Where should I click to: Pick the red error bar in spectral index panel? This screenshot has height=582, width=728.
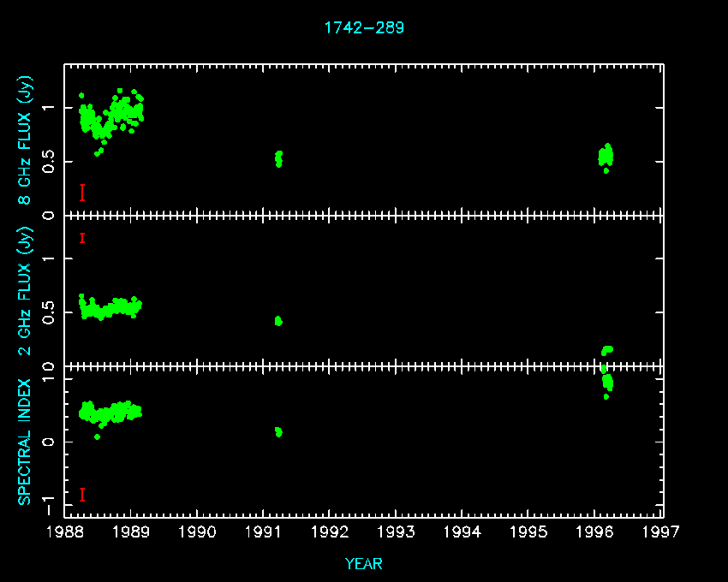82,495
